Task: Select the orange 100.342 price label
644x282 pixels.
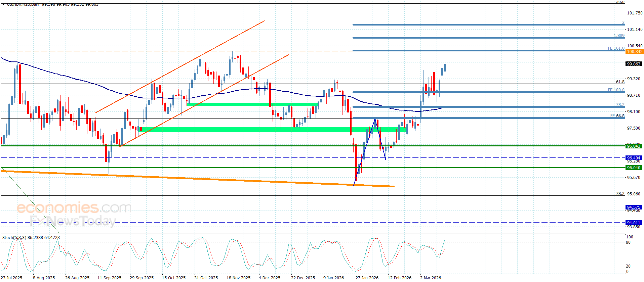Action: (x=635, y=51)
